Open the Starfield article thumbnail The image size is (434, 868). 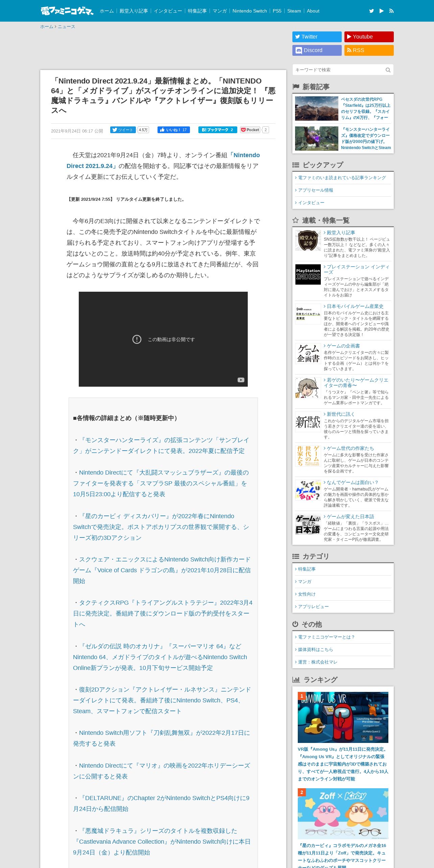[317, 108]
